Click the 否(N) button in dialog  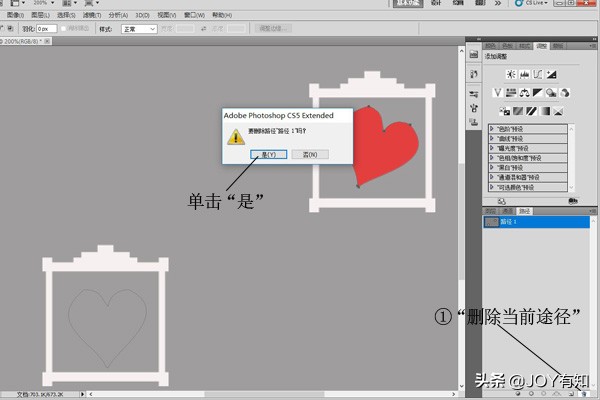(x=309, y=155)
